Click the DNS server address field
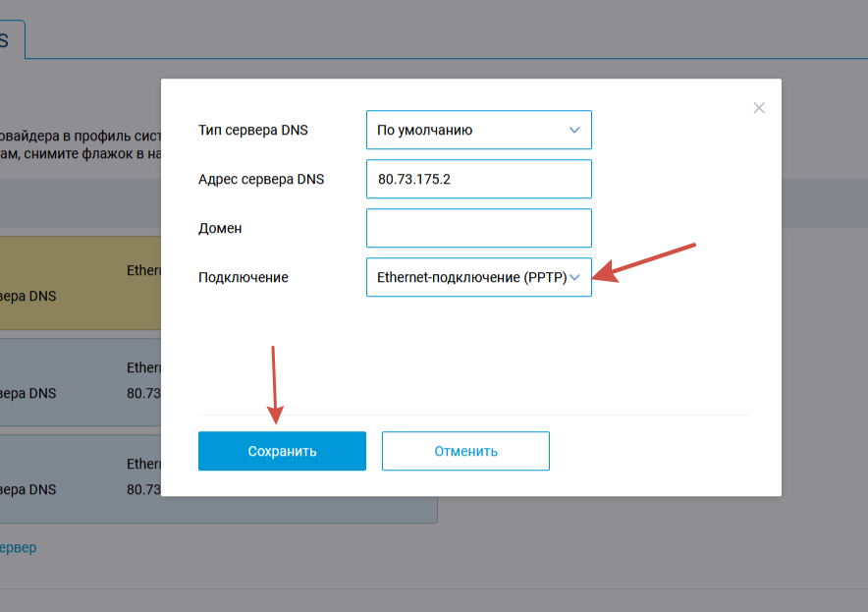This screenshot has width=868, height=612. pos(479,179)
